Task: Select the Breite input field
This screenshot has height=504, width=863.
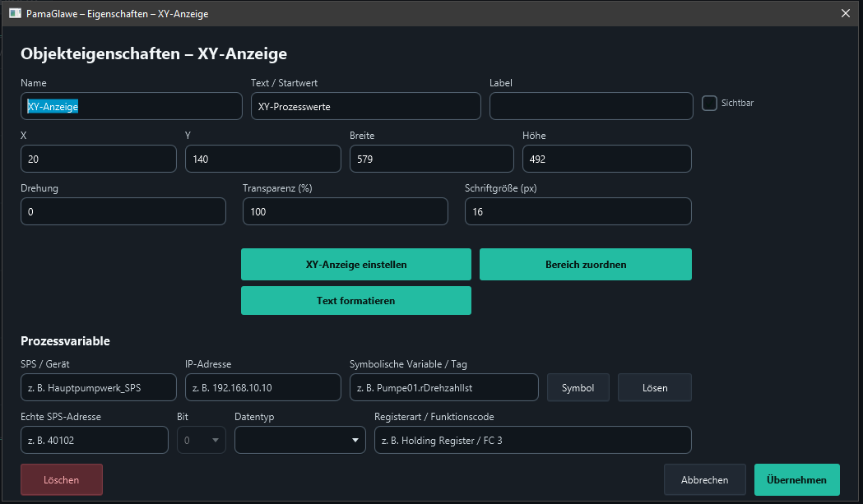Action: point(431,159)
